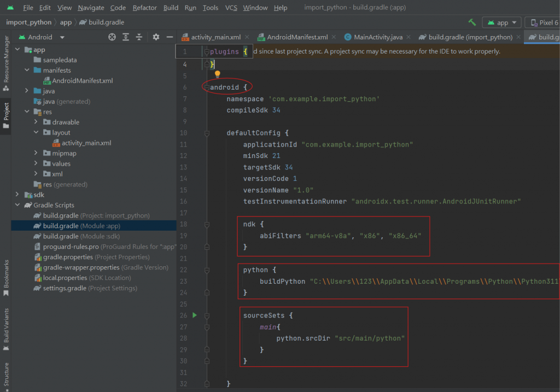
Task: Collapse the res folder
Action: click(x=27, y=112)
